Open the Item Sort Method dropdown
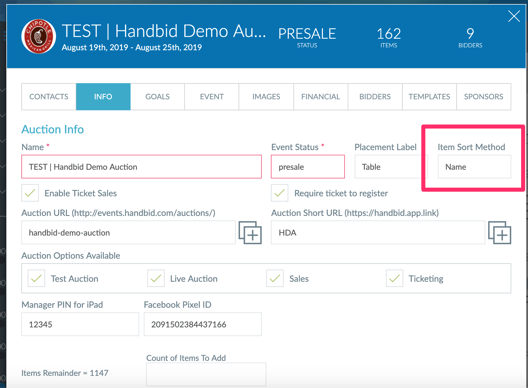Screen dimensions: 528x388 [x=474, y=167]
